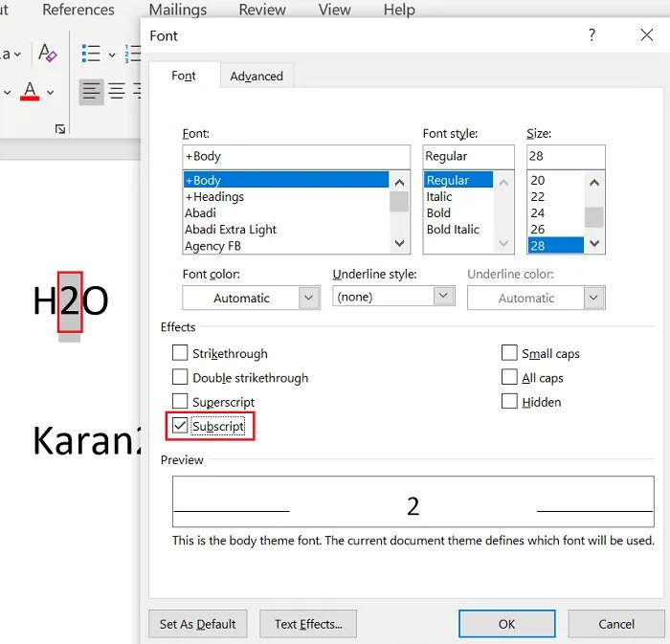Select Regular in font style list
Image resolution: width=670 pixels, height=644 pixels.
tap(458, 180)
